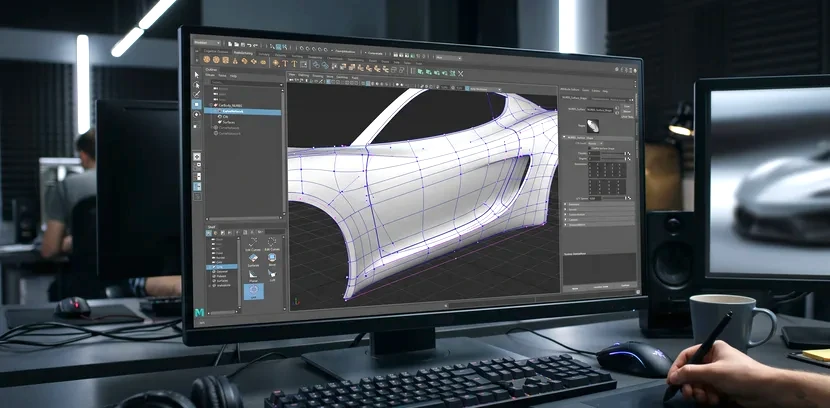Open the viewport View menu

292,75
